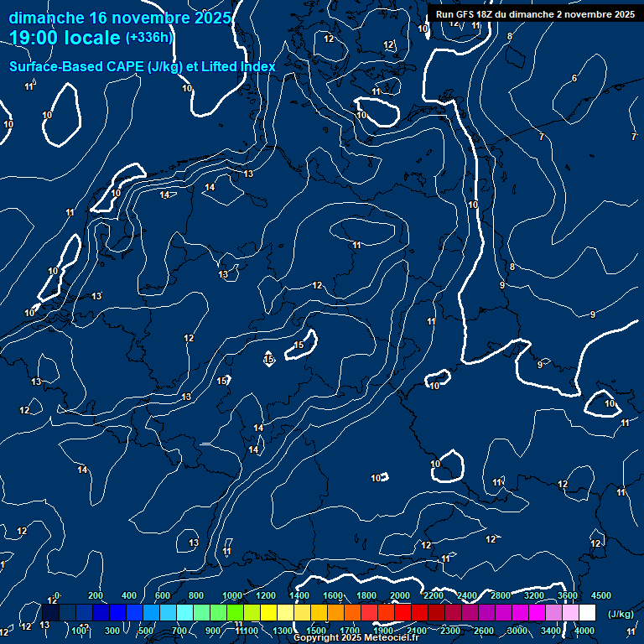Choose the mint green legend swatch
This screenshot has width=644, height=644.
tap(201, 612)
